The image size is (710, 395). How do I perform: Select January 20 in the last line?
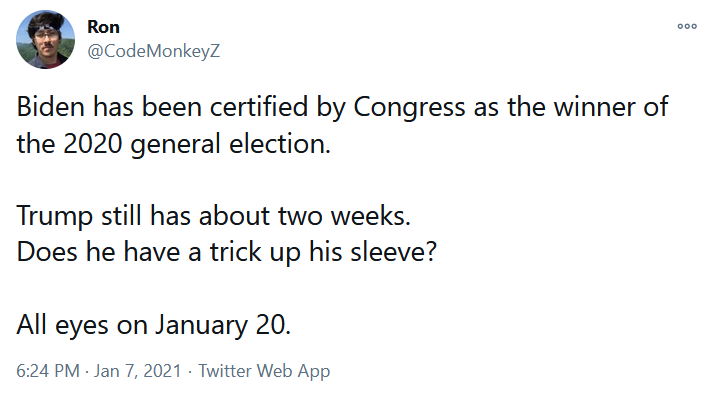pyautogui.click(x=223, y=325)
